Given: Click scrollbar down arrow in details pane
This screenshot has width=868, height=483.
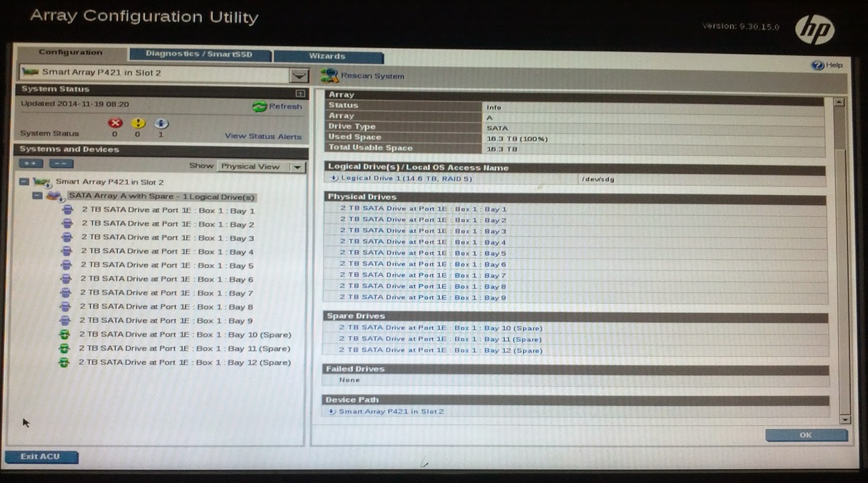Looking at the screenshot, I should point(845,420).
